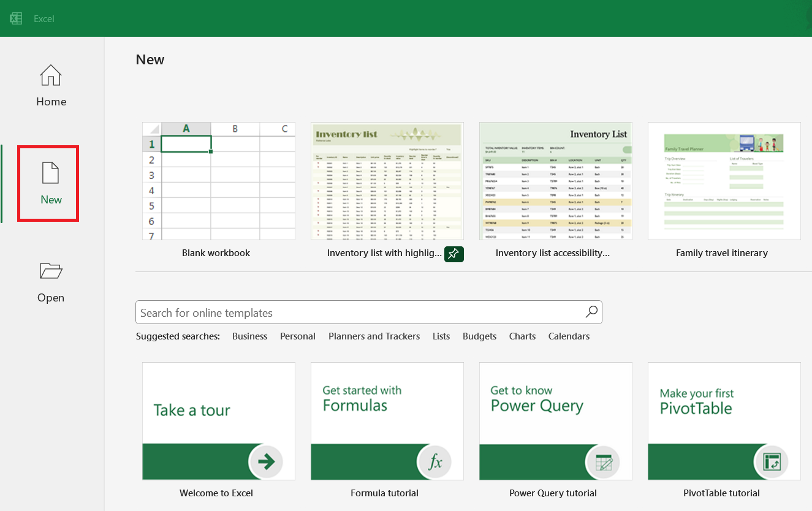Click the arrow icon on Take a tour
The width and height of the screenshot is (812, 511).
[266, 461]
